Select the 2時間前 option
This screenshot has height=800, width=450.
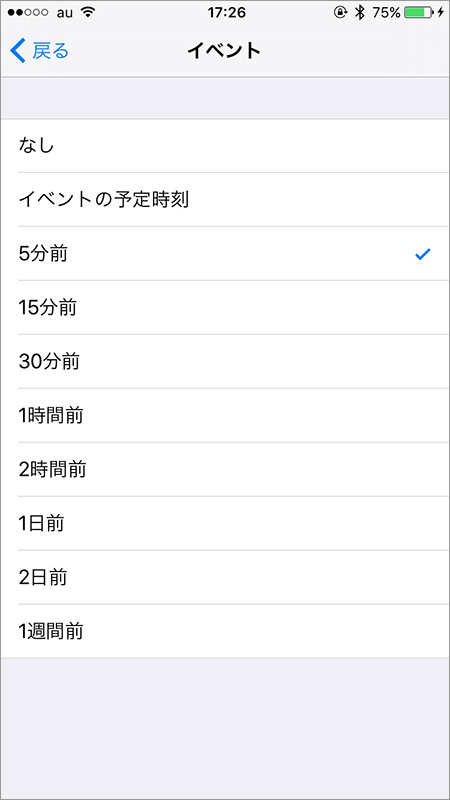tap(225, 470)
